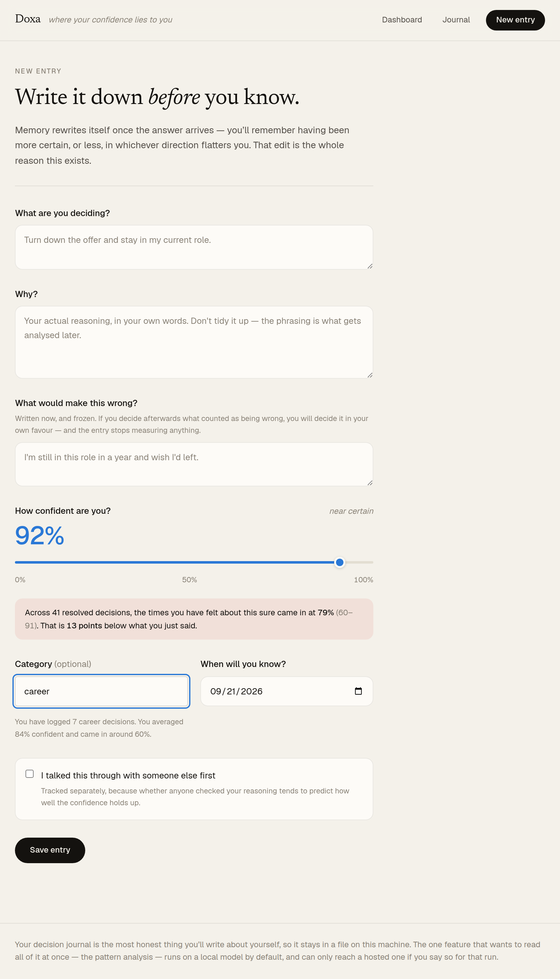Focus the 'What would make this wrong?' box

click(x=194, y=464)
